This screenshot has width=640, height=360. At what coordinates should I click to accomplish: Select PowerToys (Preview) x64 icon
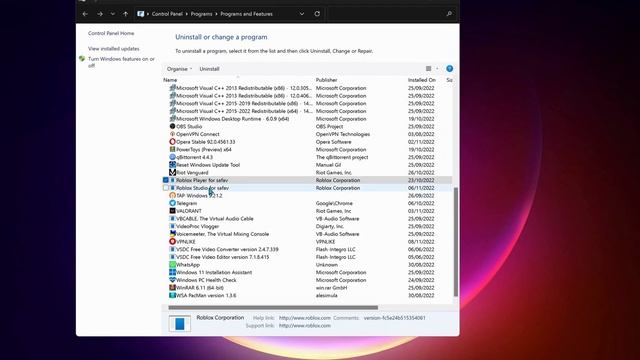(172, 149)
